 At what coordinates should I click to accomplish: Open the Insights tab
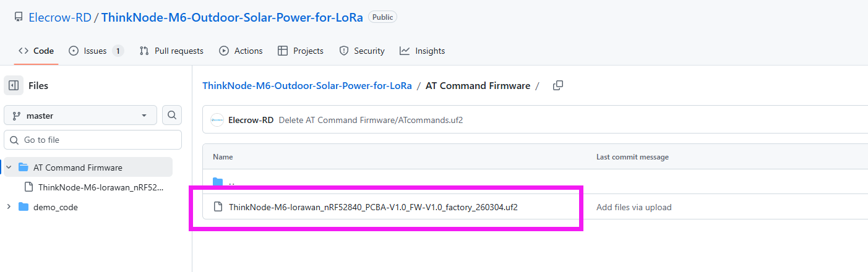coord(422,51)
